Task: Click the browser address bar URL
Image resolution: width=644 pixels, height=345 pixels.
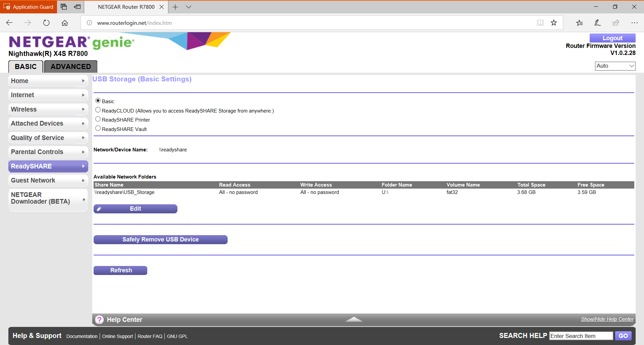Action: pyautogui.click(x=135, y=23)
